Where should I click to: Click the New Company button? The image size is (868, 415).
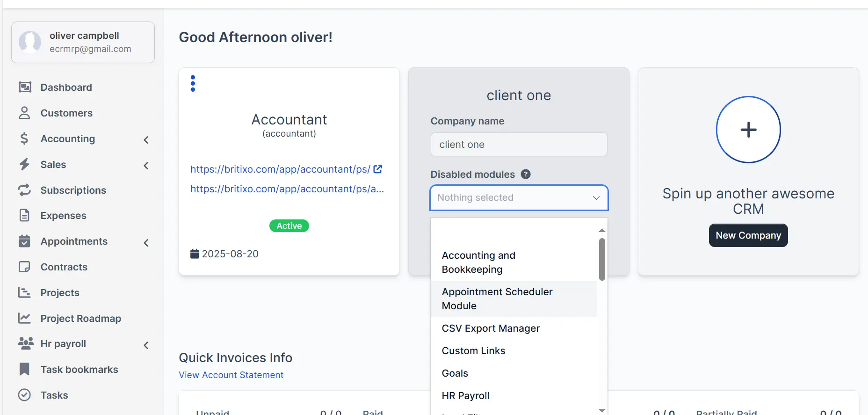[747, 235]
